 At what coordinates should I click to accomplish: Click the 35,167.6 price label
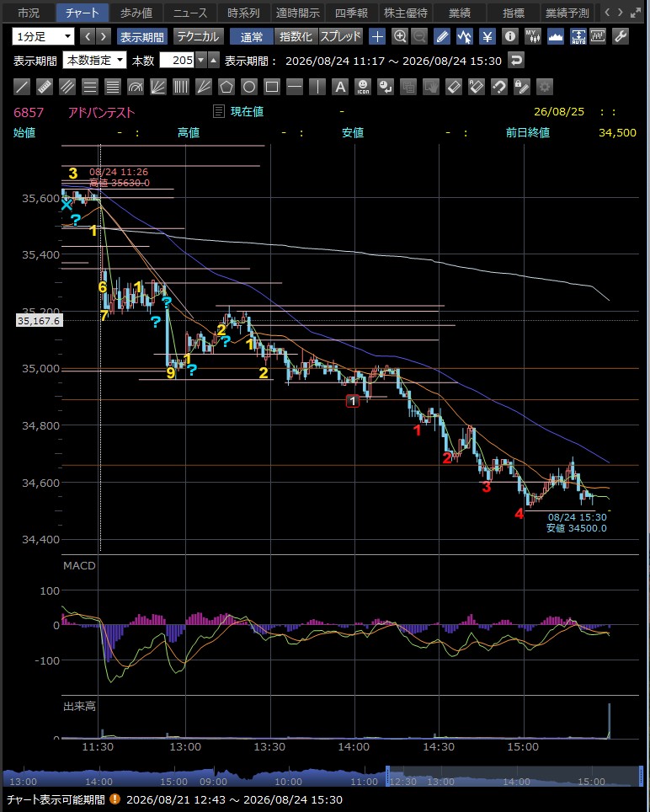(x=40, y=321)
